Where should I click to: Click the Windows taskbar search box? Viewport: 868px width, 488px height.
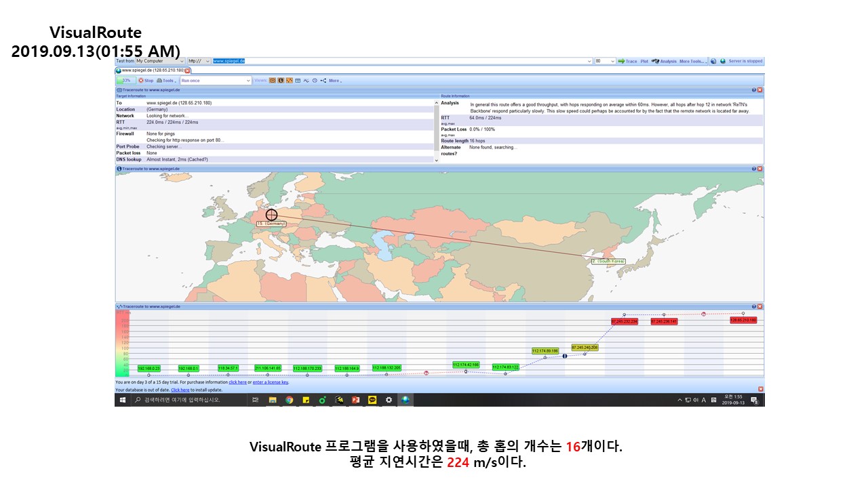[189, 400]
